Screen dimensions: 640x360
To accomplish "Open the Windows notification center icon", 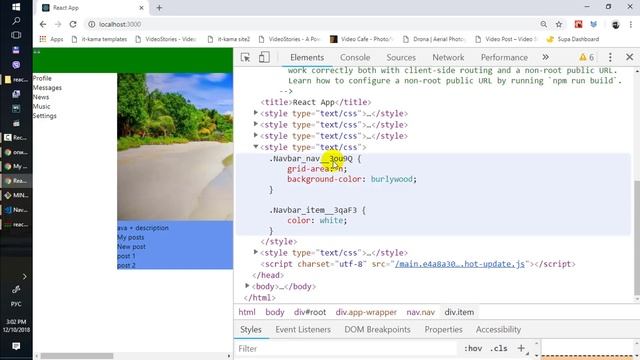I will coord(16,346).
